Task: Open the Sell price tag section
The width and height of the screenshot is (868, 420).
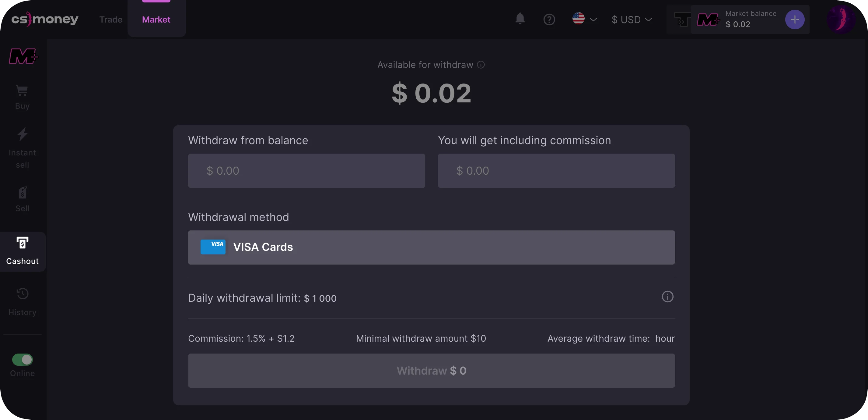Action: click(x=22, y=199)
